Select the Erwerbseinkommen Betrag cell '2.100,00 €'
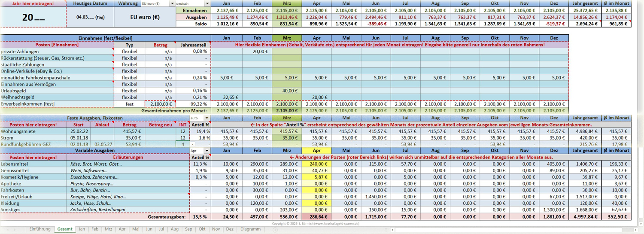 coord(161,104)
